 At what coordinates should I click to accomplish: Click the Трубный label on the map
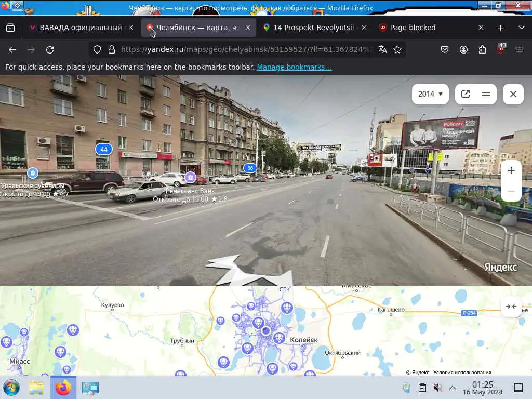pyautogui.click(x=182, y=341)
